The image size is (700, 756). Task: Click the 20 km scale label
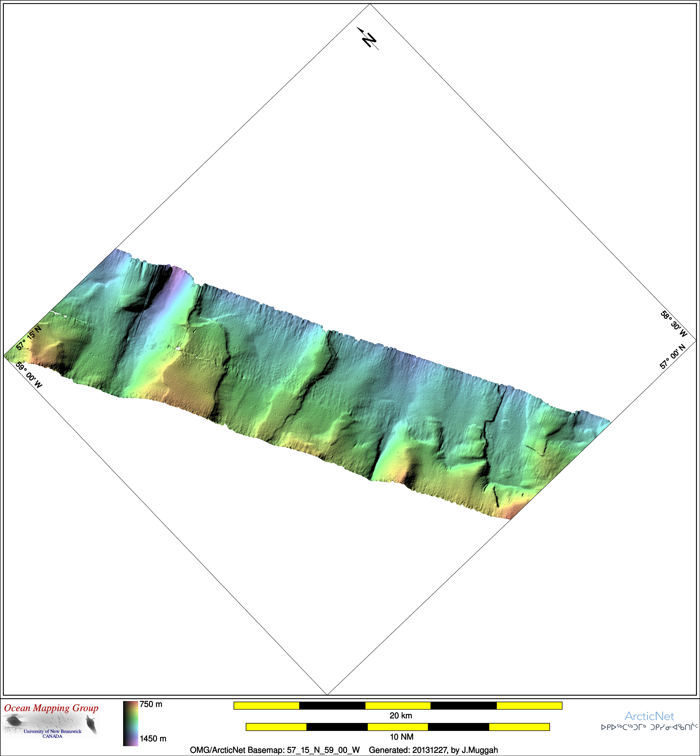pos(401,715)
